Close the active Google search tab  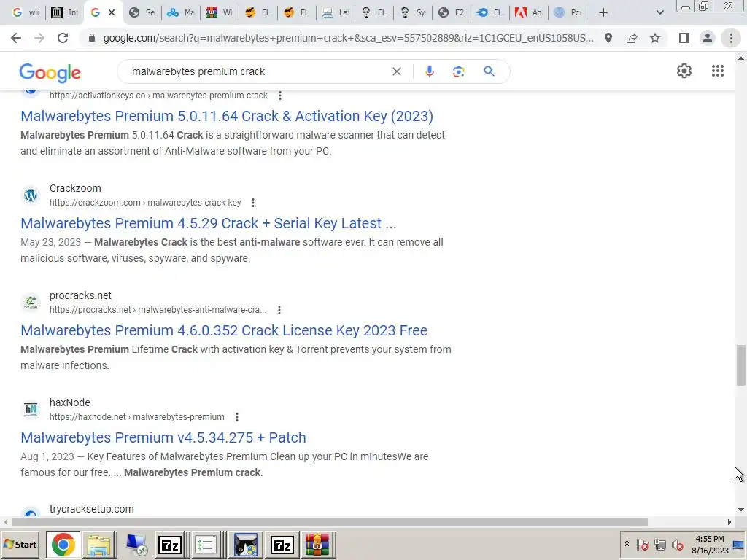coord(112,12)
